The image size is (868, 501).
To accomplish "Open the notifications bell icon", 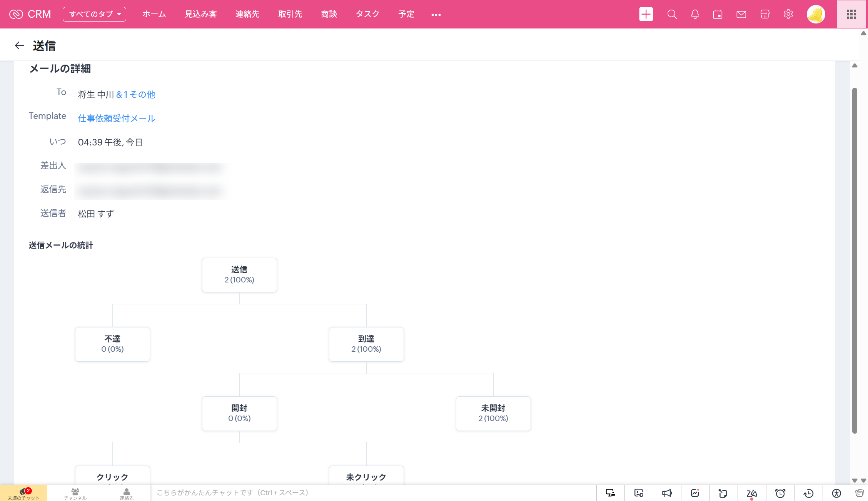I will (x=695, y=14).
